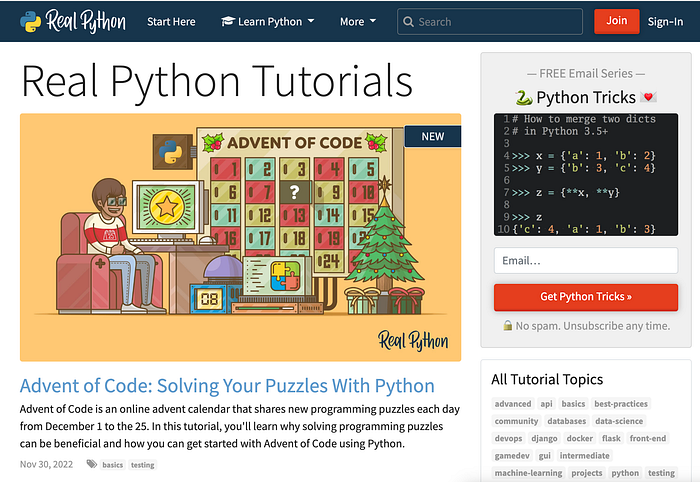Focus the Search input field
The width and height of the screenshot is (700, 482).
(x=490, y=21)
